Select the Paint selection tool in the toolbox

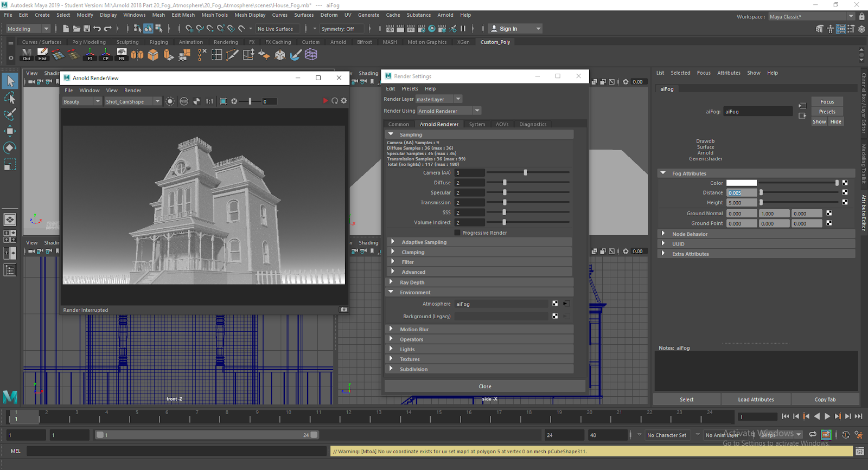10,114
